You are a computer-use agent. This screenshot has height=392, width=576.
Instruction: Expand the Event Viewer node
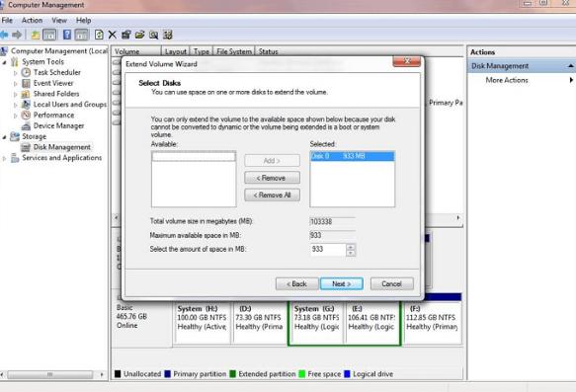coord(16,83)
